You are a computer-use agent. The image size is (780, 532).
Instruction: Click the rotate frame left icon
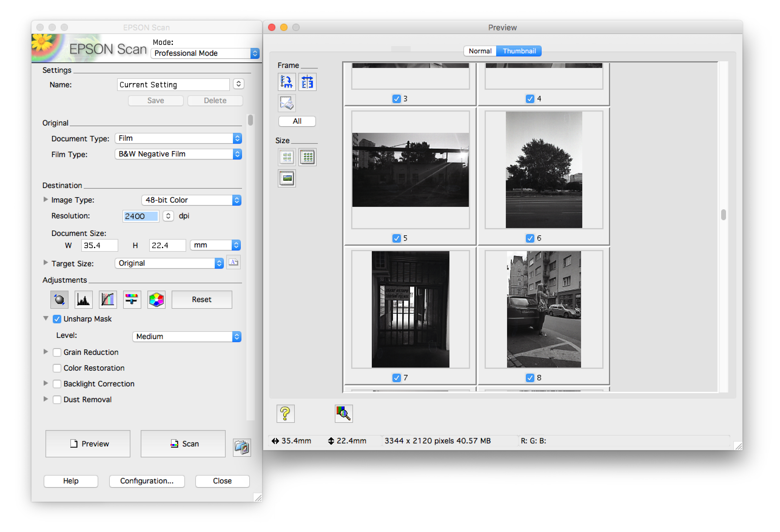[286, 82]
